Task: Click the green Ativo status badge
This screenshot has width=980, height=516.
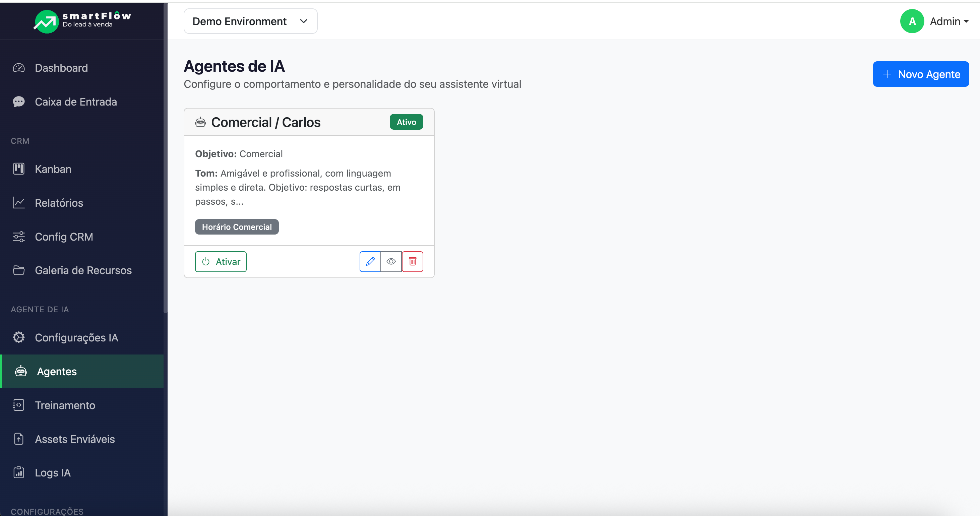Action: coord(406,122)
